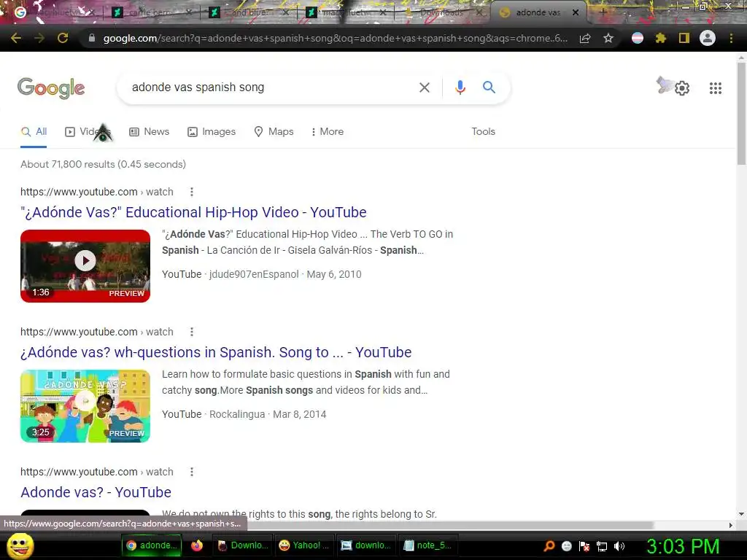Image resolution: width=747 pixels, height=560 pixels.
Task: Open '¿Adónde Vas?' Educational Hip-Hop Video link
Action: coord(193,212)
